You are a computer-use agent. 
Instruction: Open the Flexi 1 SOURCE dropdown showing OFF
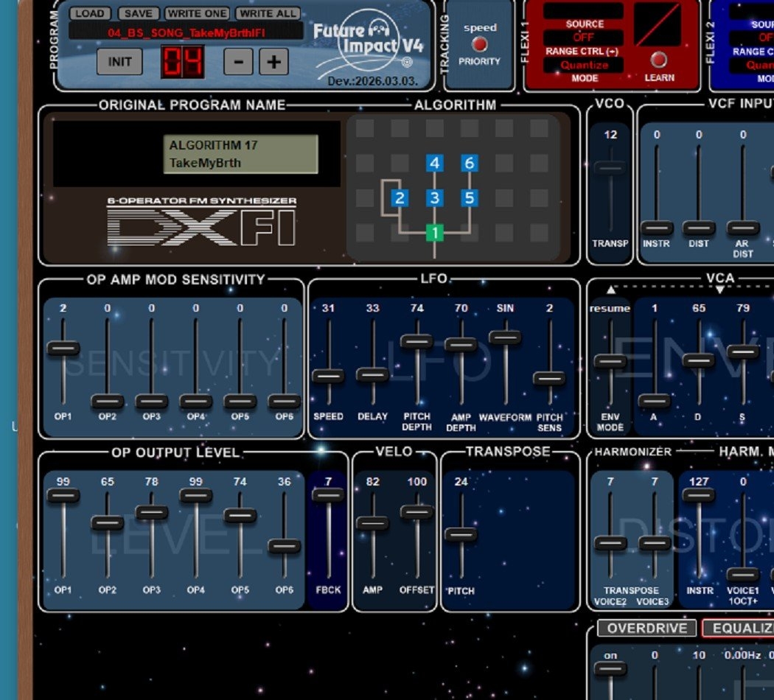coord(584,38)
